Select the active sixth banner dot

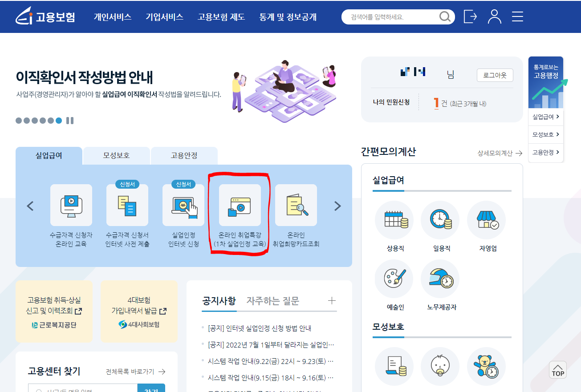(59, 121)
